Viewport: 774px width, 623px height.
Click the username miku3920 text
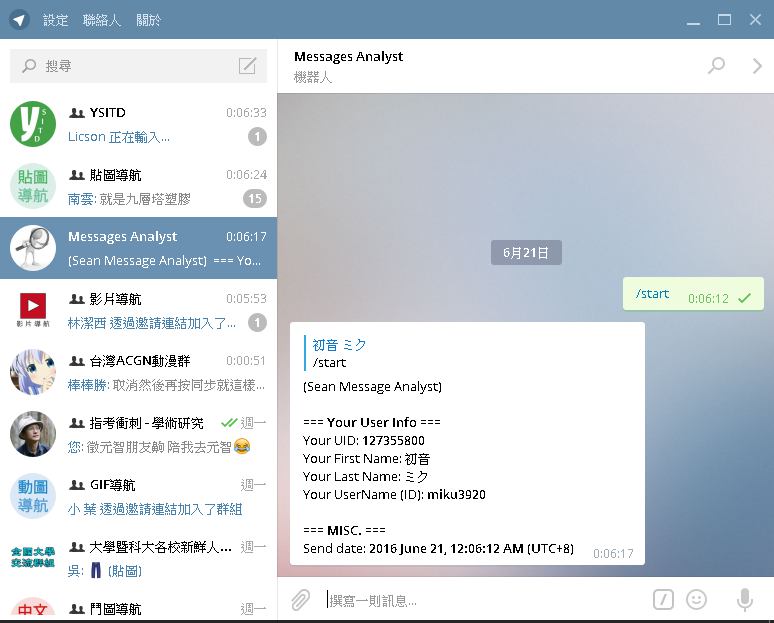[x=456, y=495]
